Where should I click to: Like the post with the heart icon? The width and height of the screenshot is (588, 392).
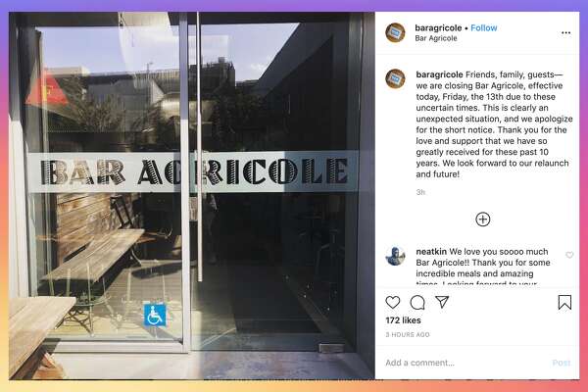(393, 302)
